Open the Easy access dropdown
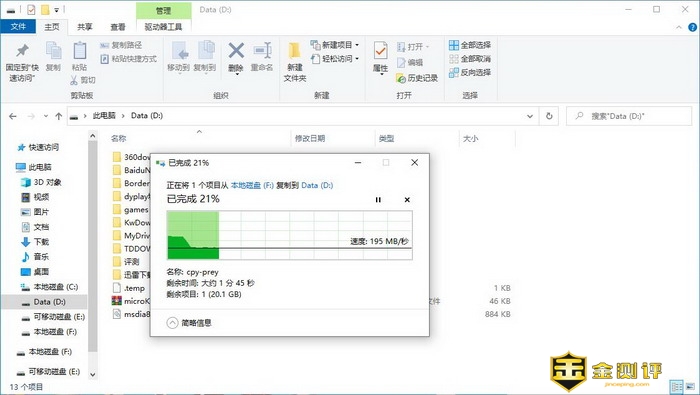700x395 pixels. coord(335,58)
